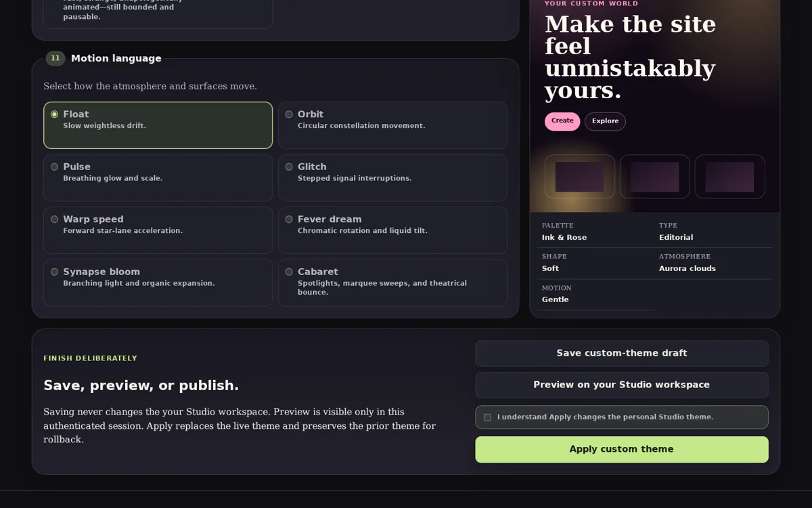Pick the Fever dream motion option

point(289,219)
